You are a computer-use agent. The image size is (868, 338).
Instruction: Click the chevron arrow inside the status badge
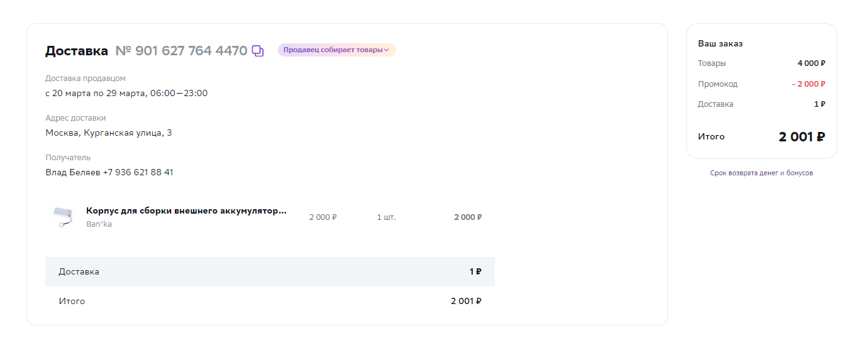(x=386, y=50)
